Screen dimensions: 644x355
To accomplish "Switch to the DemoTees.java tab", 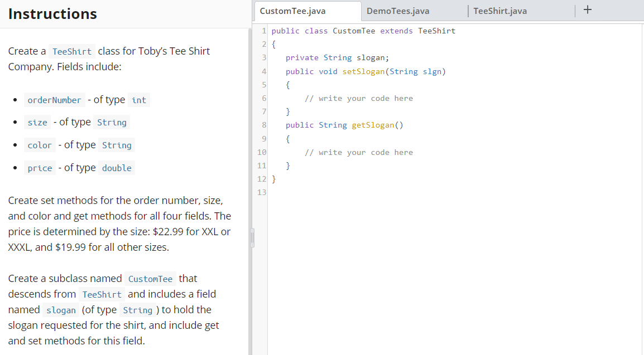I will pyautogui.click(x=398, y=11).
